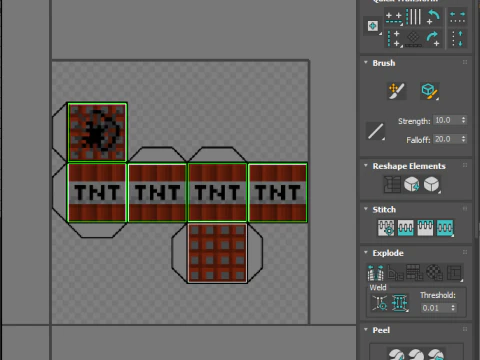Click Flatten by Polygon Angle icon
The height and width of the screenshot is (360, 480).
pyautogui.click(x=395, y=272)
